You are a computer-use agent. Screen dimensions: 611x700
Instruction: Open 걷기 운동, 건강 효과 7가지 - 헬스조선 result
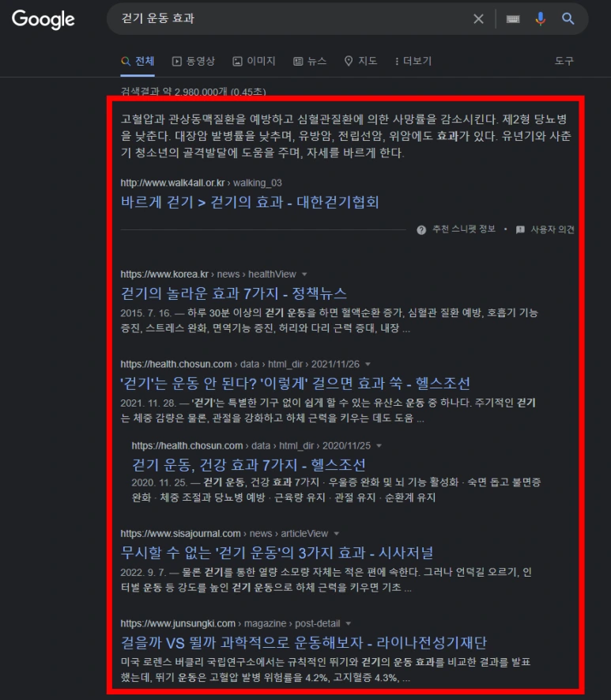point(249,465)
